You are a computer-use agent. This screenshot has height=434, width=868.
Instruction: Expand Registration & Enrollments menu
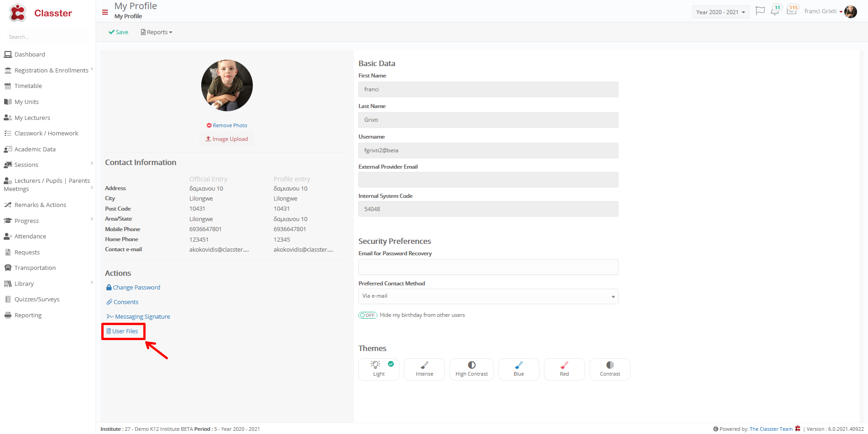[x=92, y=69]
